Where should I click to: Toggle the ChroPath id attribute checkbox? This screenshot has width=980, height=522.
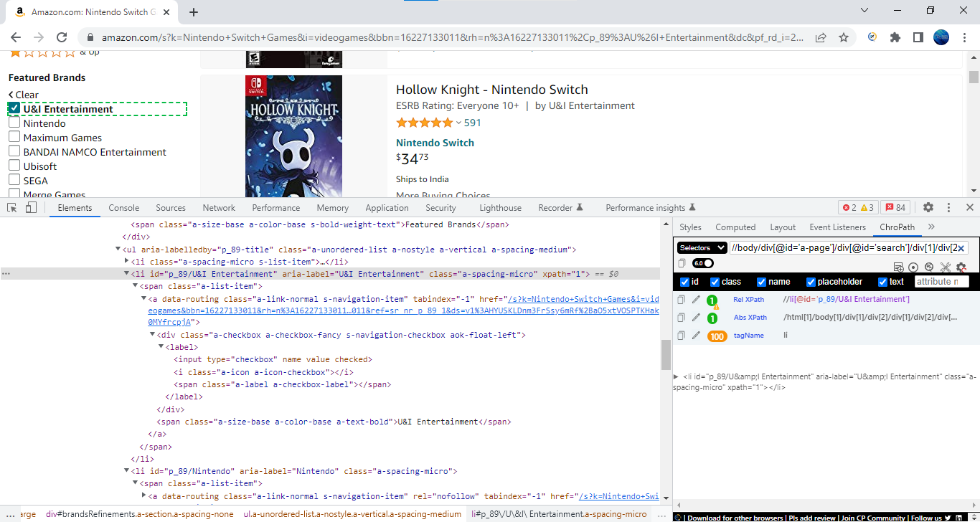tap(684, 282)
